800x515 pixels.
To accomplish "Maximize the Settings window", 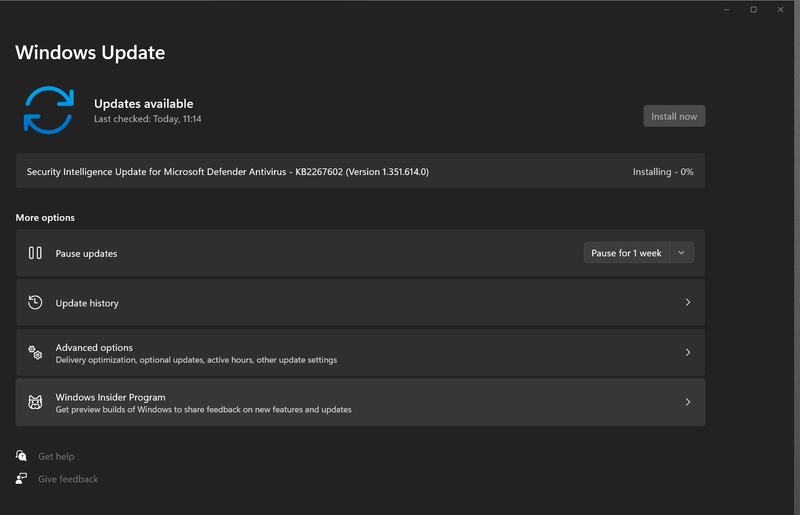I will pos(753,10).
